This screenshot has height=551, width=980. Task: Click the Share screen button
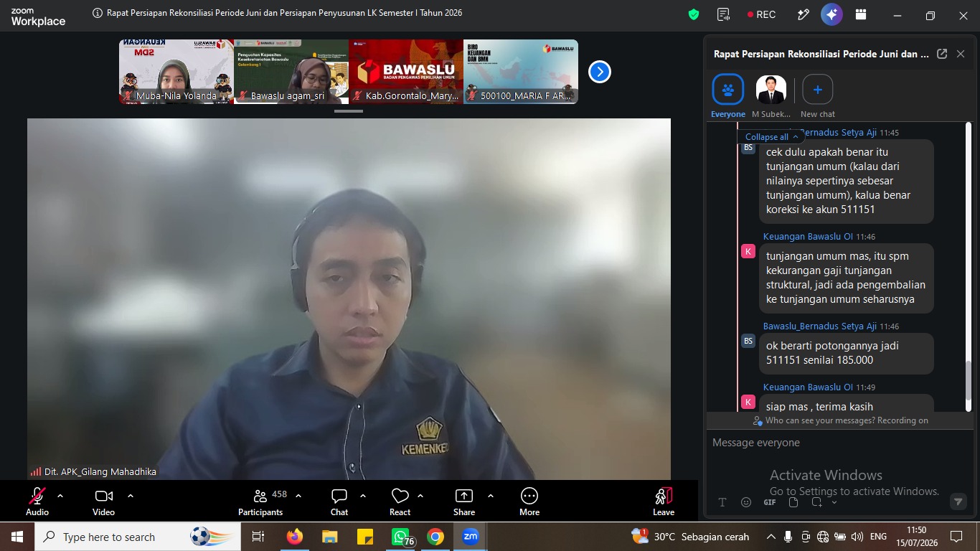click(464, 501)
